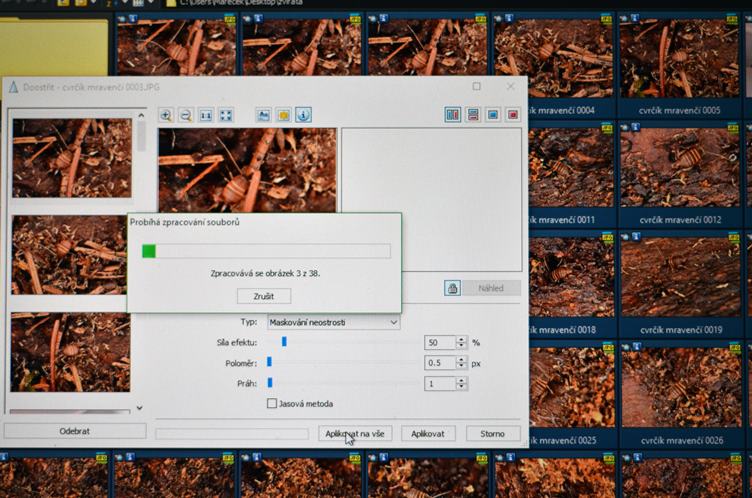Click info badge above cvrčík mravenčí 0012 thumbnail

(635, 127)
